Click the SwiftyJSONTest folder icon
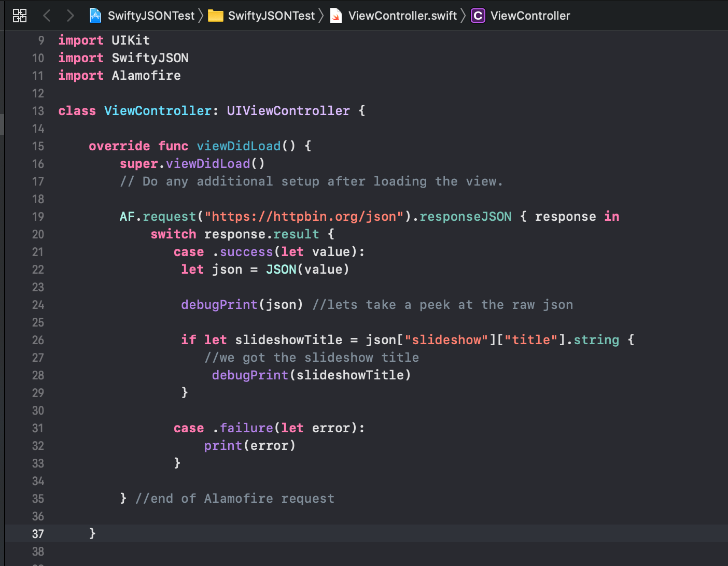The width and height of the screenshot is (728, 566). pos(215,16)
